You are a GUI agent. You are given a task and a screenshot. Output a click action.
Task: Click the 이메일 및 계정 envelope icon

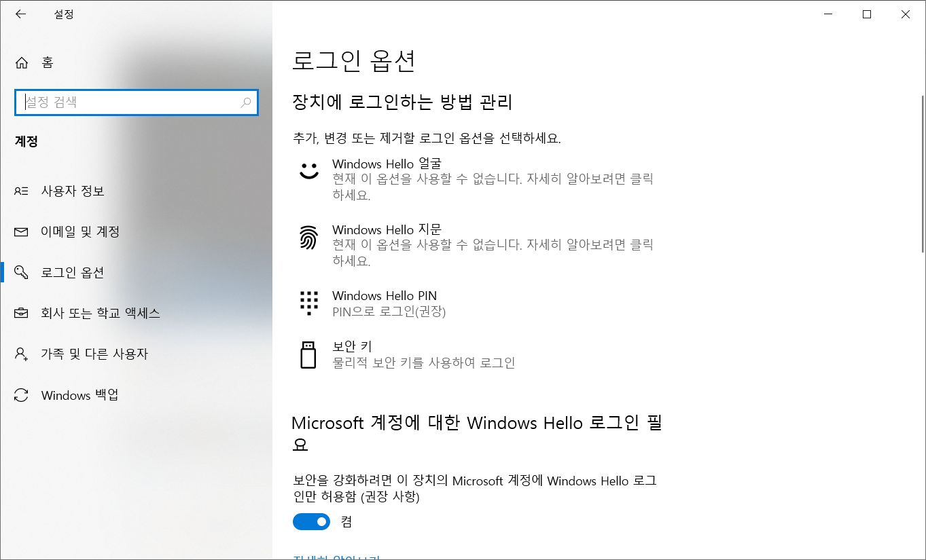(x=21, y=232)
